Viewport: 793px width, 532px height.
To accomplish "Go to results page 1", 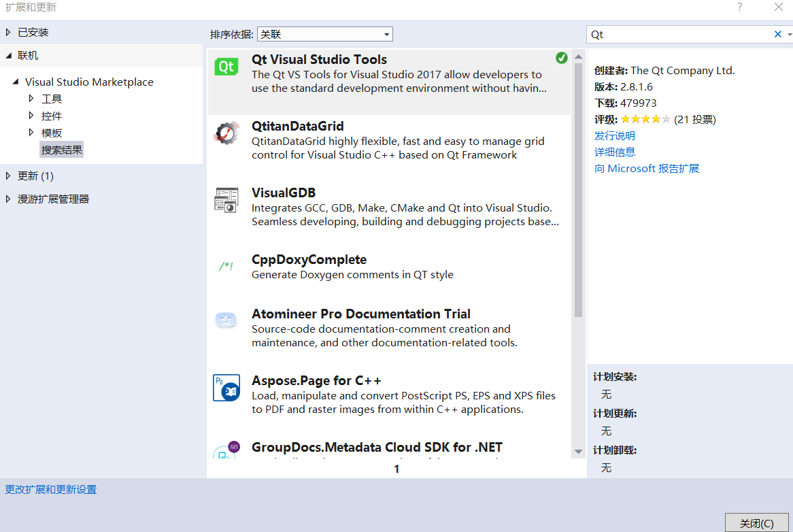I will point(396,469).
